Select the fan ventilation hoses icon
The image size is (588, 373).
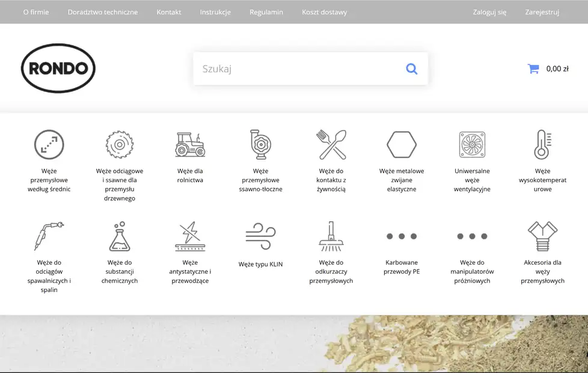472,144
